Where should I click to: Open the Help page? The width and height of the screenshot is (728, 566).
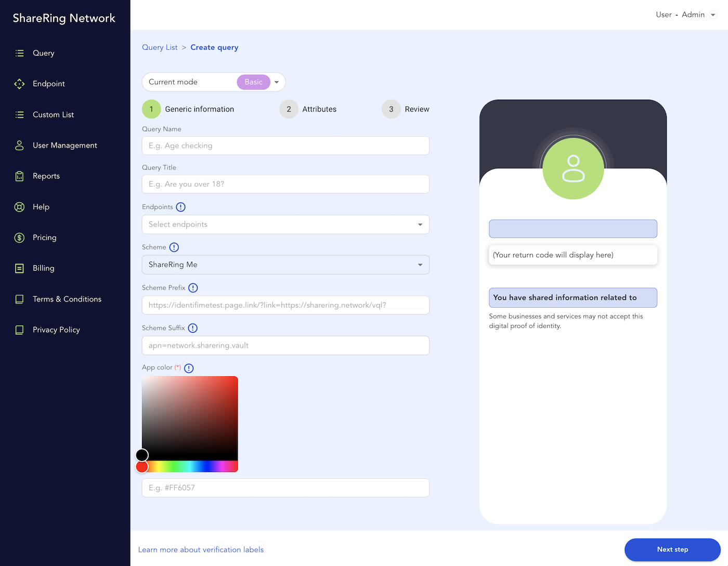click(41, 207)
